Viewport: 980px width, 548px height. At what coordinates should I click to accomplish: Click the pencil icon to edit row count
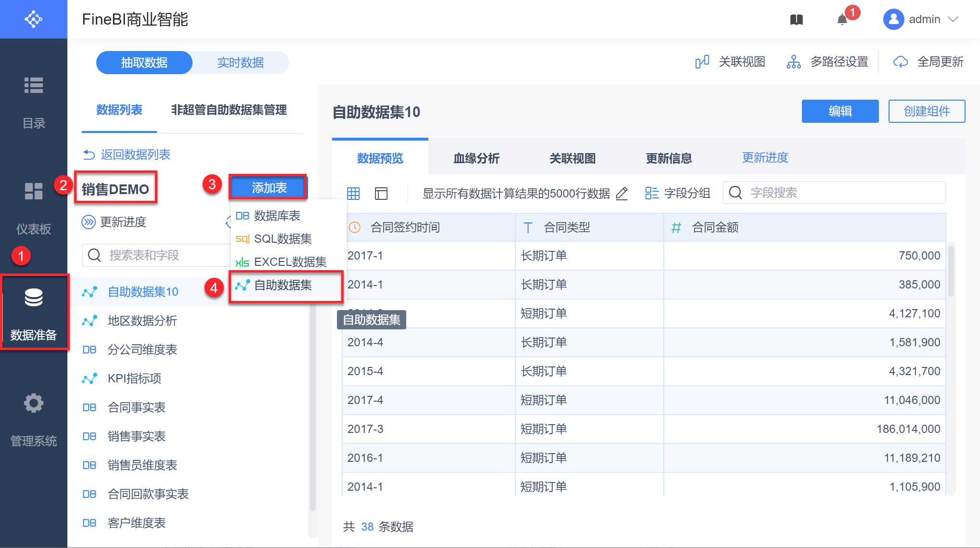click(x=622, y=194)
